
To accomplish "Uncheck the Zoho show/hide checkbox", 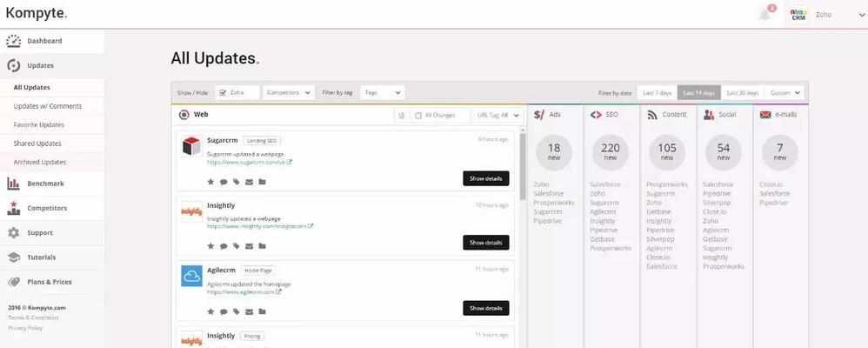I will pyautogui.click(x=223, y=92).
